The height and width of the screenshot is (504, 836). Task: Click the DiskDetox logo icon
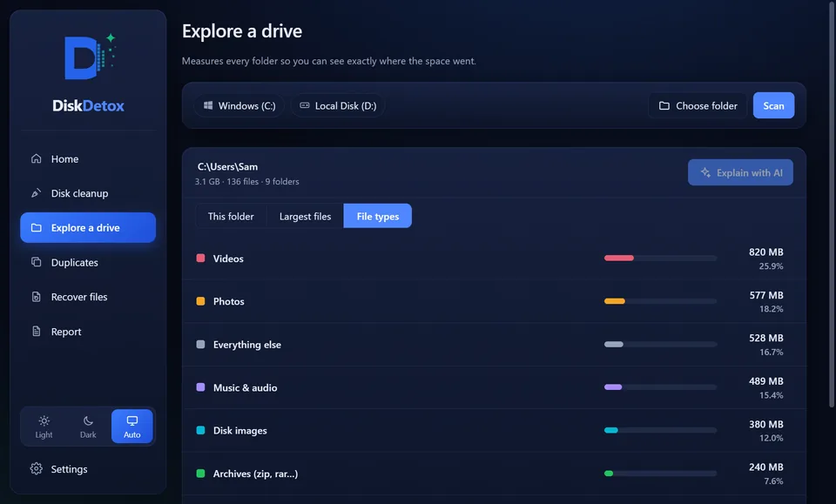90,57
